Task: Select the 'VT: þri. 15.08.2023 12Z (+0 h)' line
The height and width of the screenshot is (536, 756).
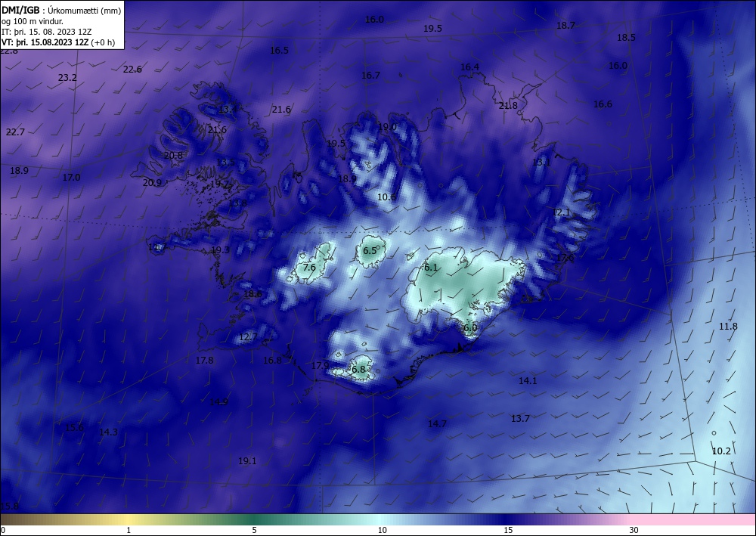Action: pos(58,42)
